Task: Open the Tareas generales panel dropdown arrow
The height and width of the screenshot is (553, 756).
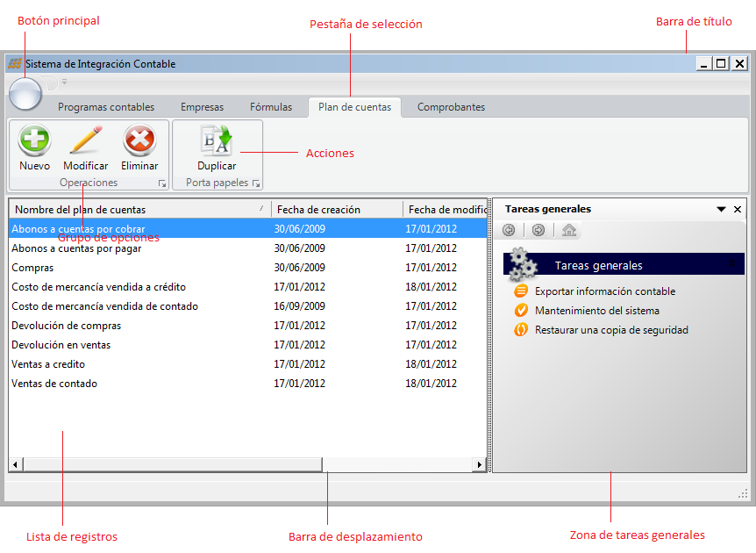Action: [721, 210]
